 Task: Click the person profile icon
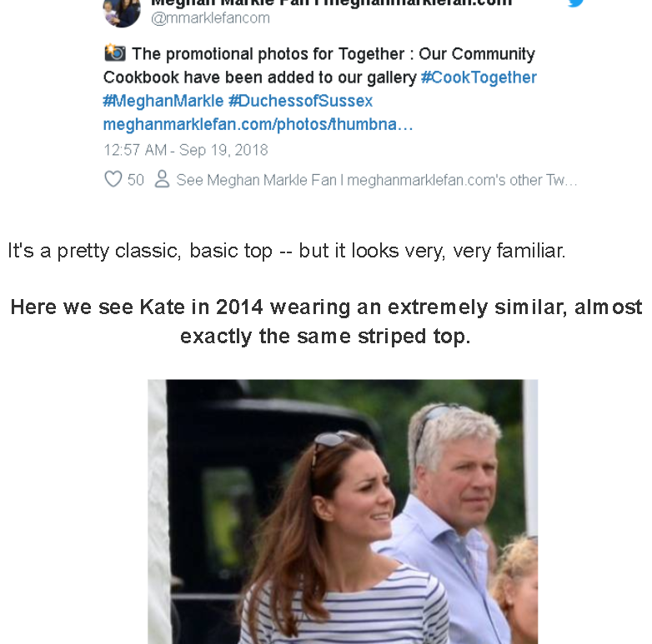tap(162, 179)
